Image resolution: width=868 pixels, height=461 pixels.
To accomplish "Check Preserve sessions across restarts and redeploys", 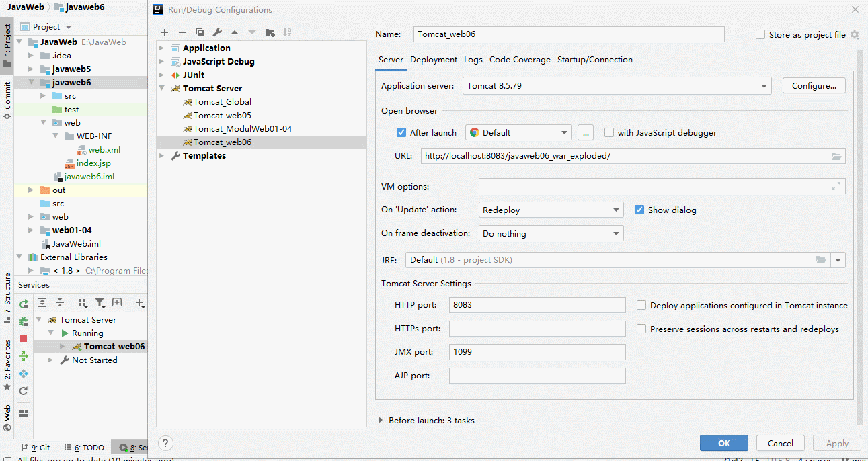I will tap(641, 329).
